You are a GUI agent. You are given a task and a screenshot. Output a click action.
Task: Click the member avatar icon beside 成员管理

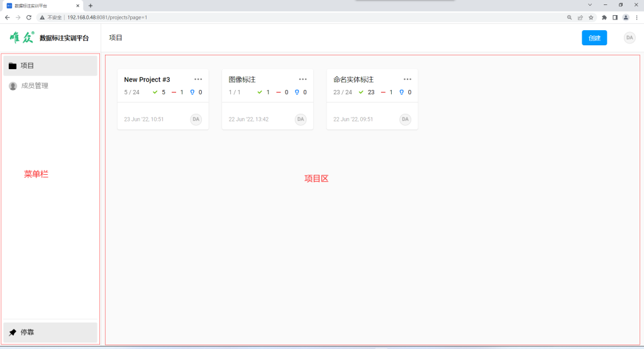click(13, 86)
